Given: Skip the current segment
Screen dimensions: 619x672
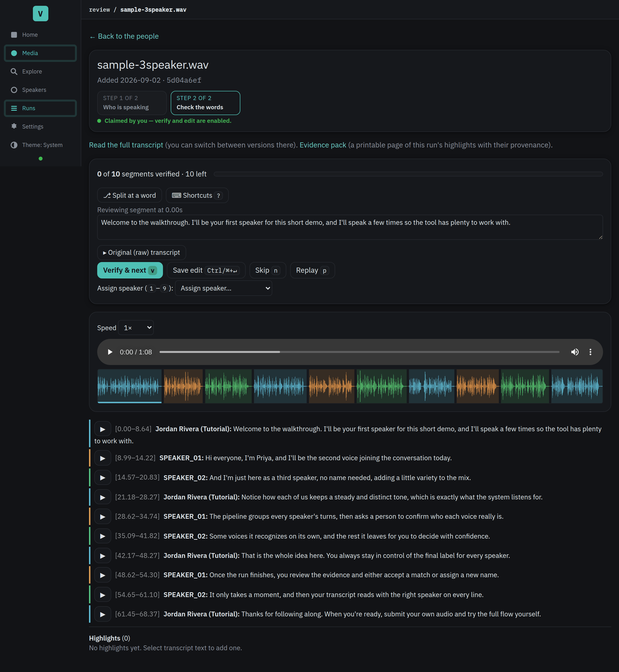Looking at the screenshot, I should tap(268, 270).
